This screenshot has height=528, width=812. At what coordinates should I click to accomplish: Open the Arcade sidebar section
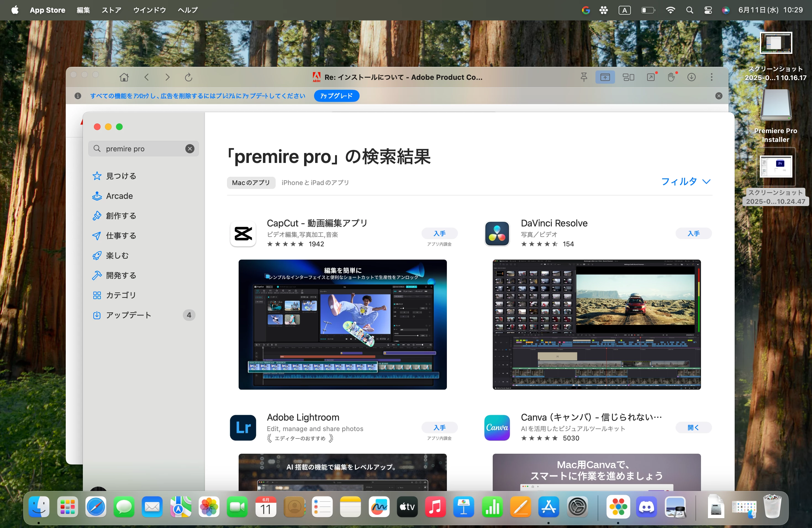(x=119, y=196)
